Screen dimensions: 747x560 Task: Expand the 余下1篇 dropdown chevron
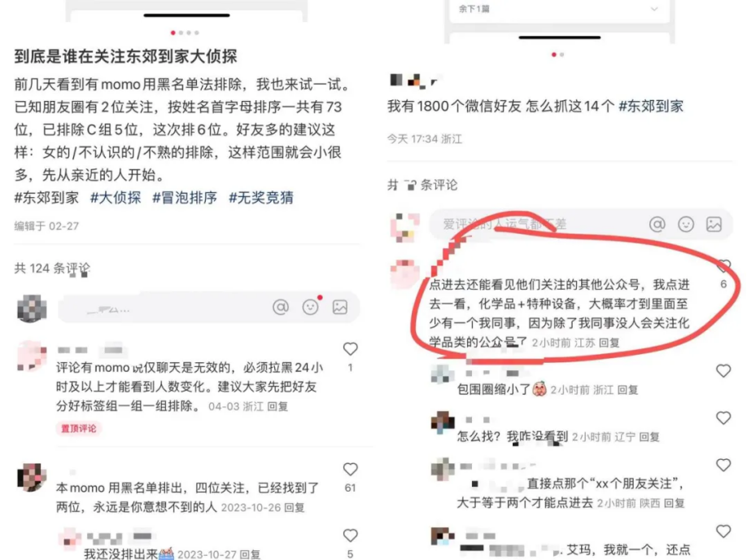(654, 9)
